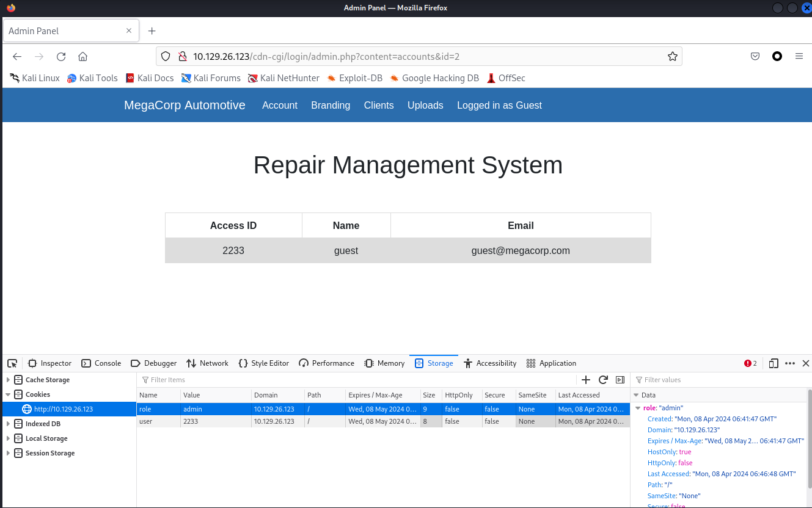Image resolution: width=812 pixels, height=508 pixels.
Task: Click the 2233 cookie value cell
Action: coord(216,421)
